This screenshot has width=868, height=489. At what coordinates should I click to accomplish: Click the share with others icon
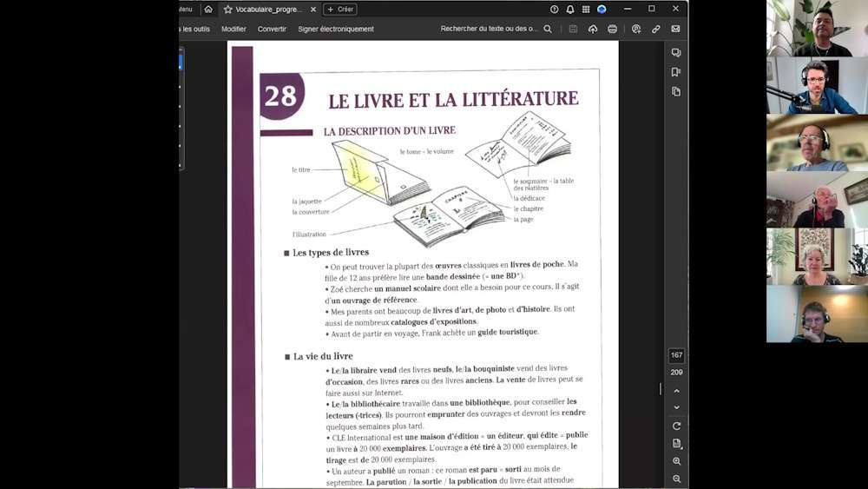click(x=636, y=29)
